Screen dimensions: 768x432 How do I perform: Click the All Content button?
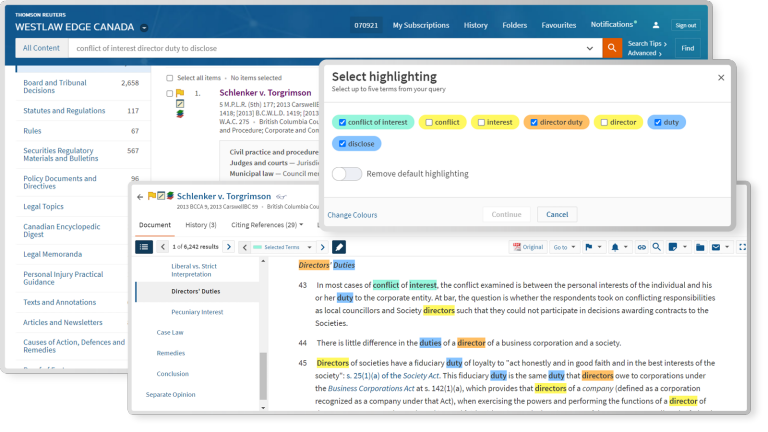(41, 48)
